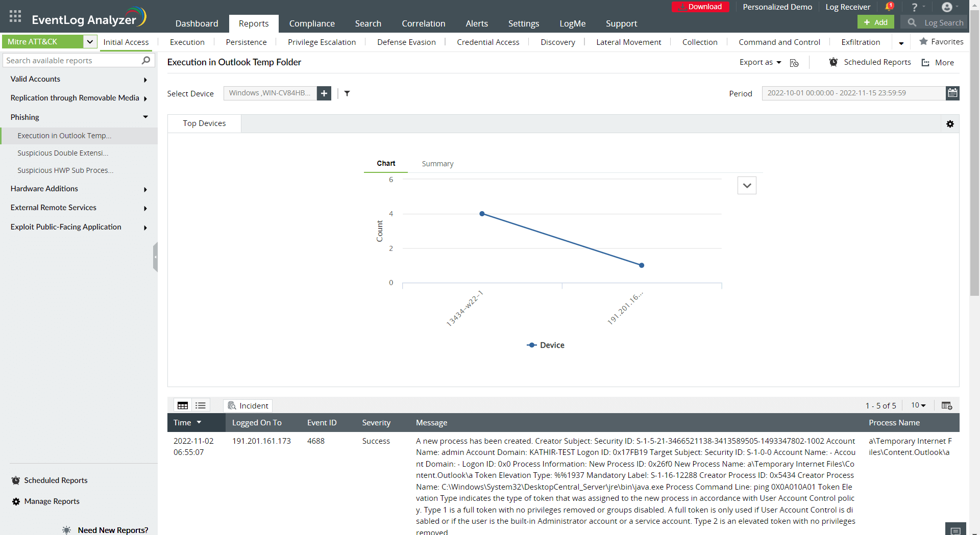This screenshot has height=535, width=980.
Task: Switch to list view icon
Action: coord(201,405)
